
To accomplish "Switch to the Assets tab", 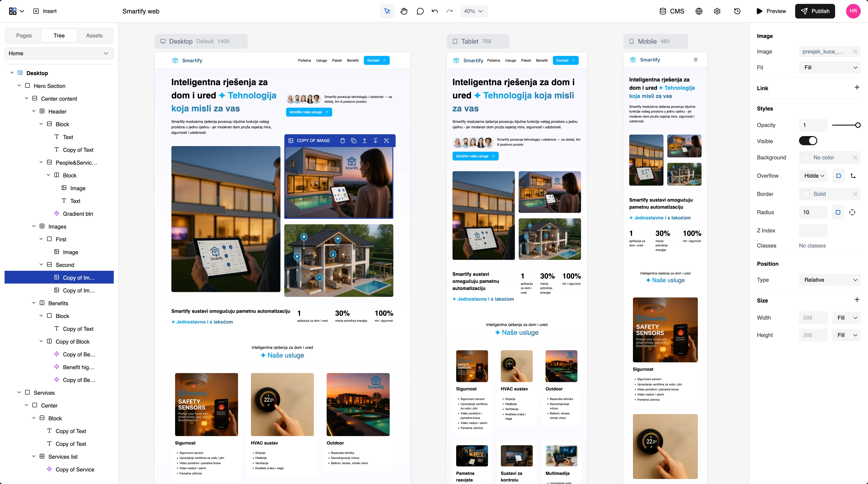I will pyautogui.click(x=94, y=35).
